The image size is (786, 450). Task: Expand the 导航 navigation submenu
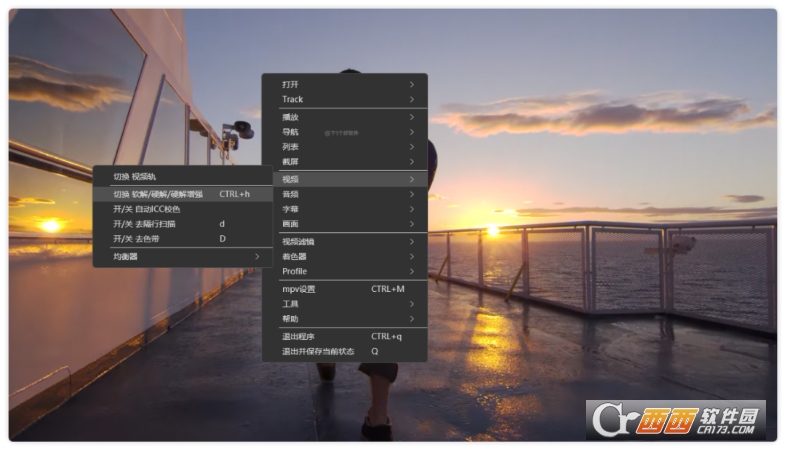(x=344, y=132)
